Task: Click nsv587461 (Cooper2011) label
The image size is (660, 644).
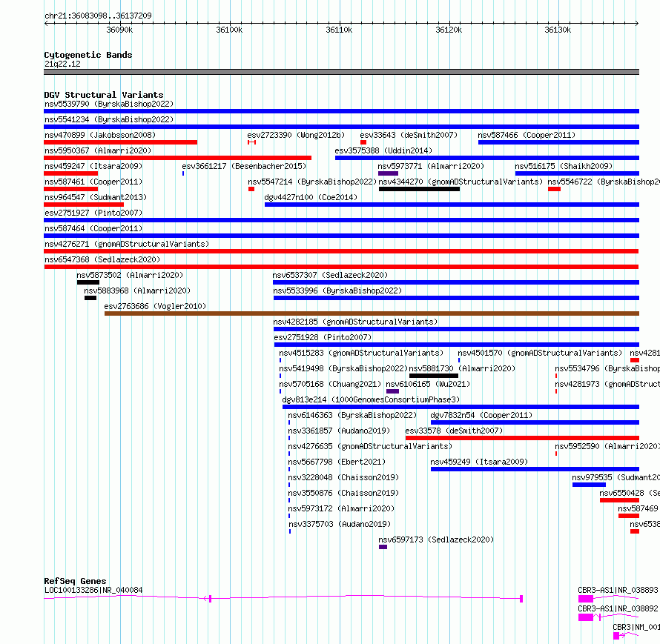Action: point(93,182)
